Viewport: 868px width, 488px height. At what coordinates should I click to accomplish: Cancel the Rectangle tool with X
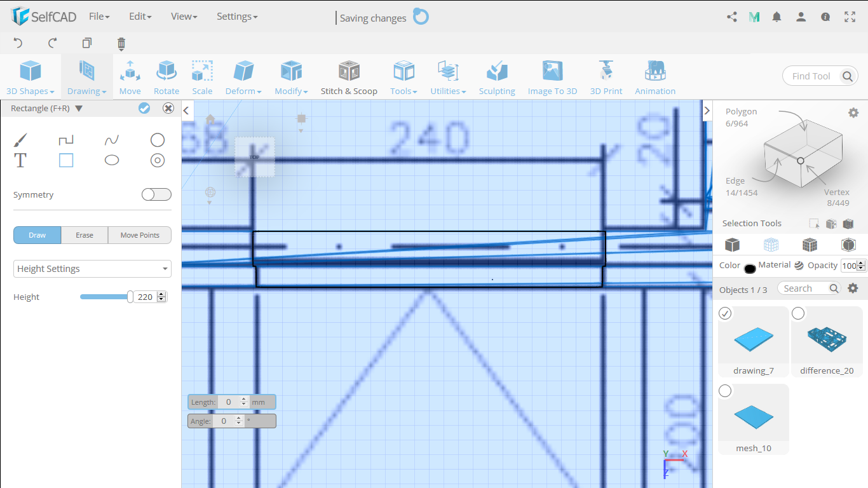(168, 108)
